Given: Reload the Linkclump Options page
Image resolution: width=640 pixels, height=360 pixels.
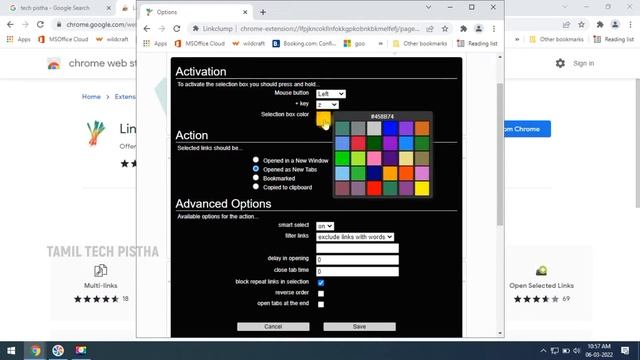Looking at the screenshot, I should click(x=176, y=29).
